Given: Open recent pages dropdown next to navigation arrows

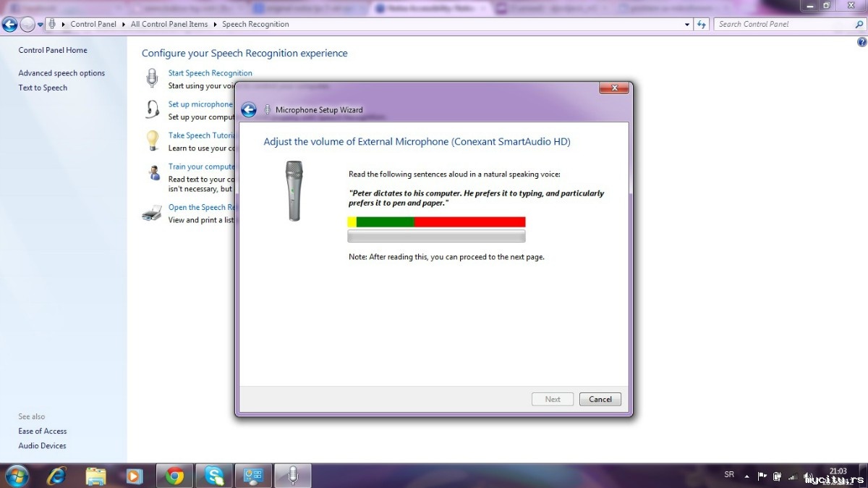Looking at the screenshot, I should [41, 24].
